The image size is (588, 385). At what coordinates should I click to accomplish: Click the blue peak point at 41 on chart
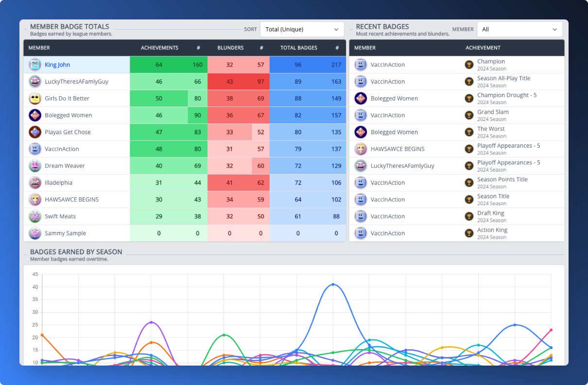coord(333,284)
